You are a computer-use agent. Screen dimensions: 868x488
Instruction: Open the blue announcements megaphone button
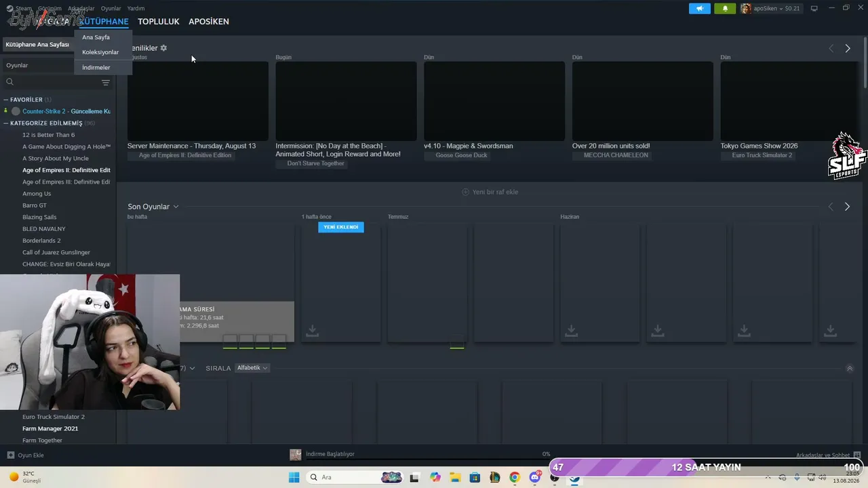[700, 8]
